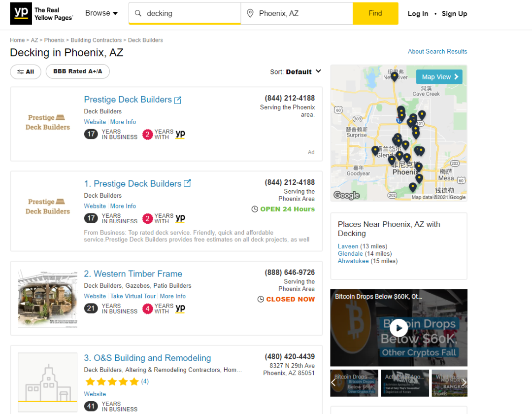Click the next arrow in video carousel
532x414 pixels.
pos(463,382)
